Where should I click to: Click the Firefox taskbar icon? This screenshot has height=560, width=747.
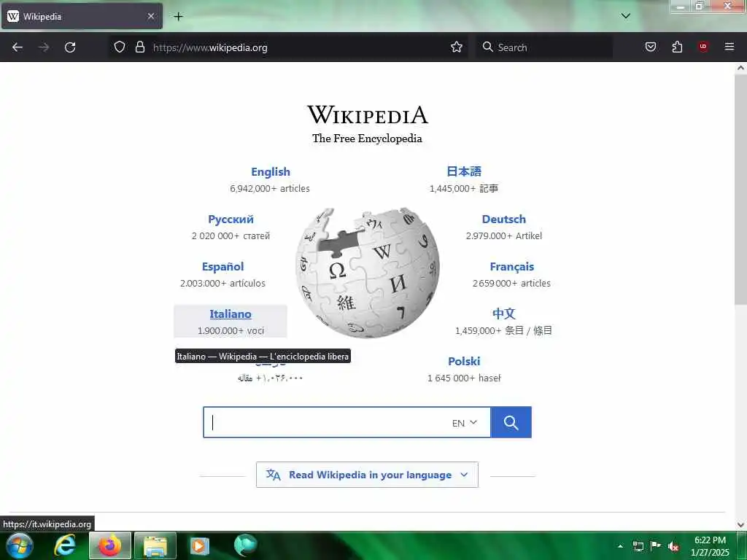(109, 545)
